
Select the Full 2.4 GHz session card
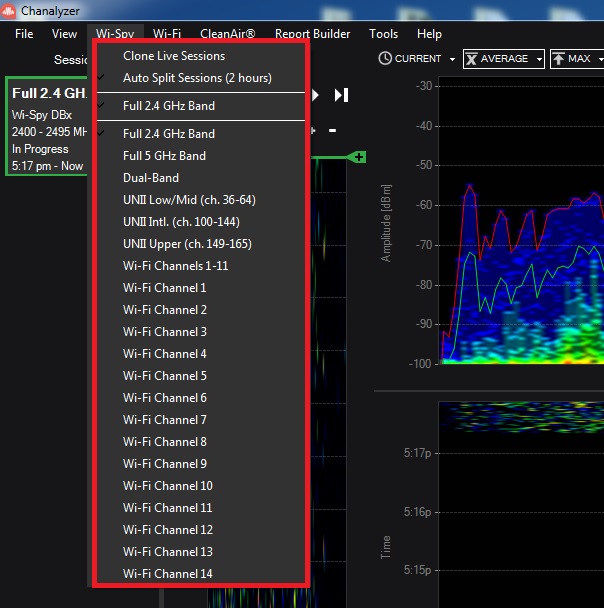(48, 125)
